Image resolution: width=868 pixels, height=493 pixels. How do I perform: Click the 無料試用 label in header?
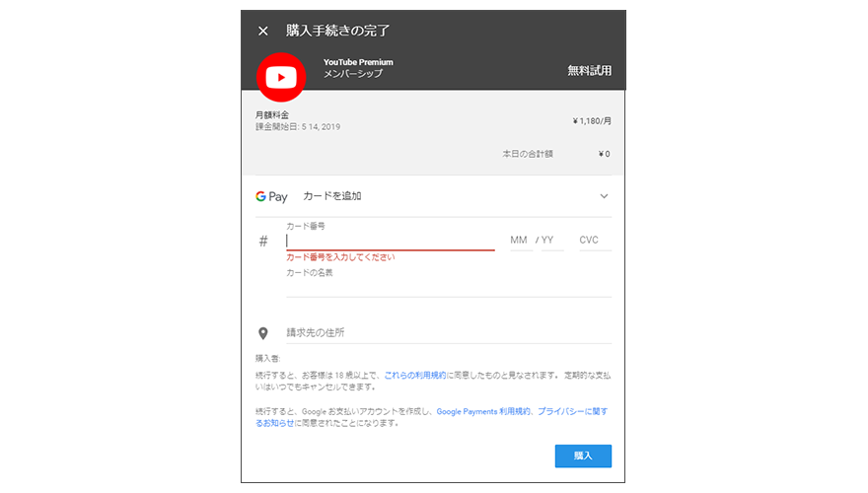pyautogui.click(x=590, y=71)
